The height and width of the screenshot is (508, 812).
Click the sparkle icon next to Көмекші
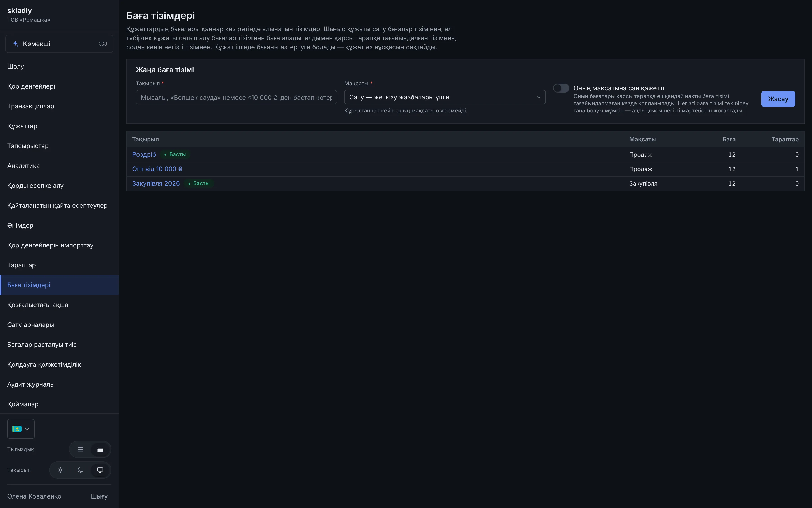pyautogui.click(x=15, y=44)
